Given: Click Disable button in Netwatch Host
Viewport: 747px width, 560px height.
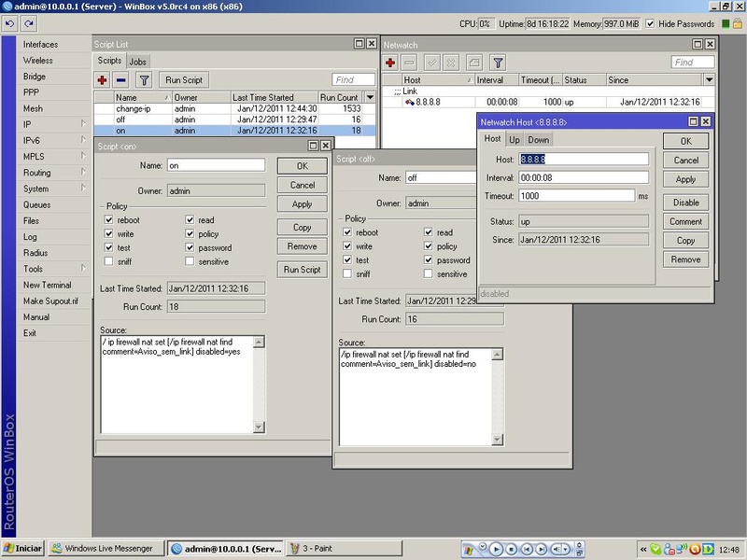Looking at the screenshot, I should (x=685, y=203).
